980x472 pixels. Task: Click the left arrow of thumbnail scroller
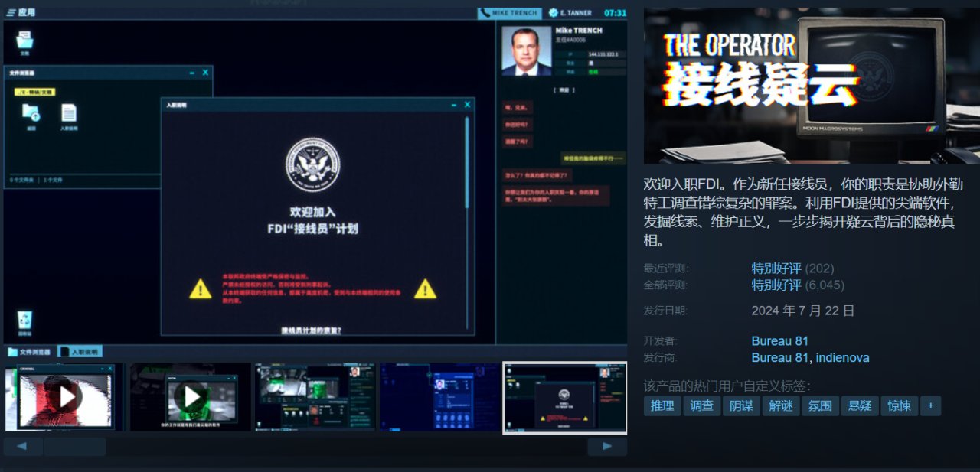click(24, 446)
